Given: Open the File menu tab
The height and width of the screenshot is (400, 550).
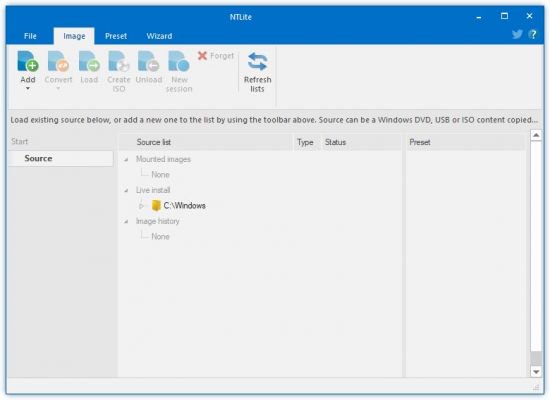Looking at the screenshot, I should click(30, 36).
